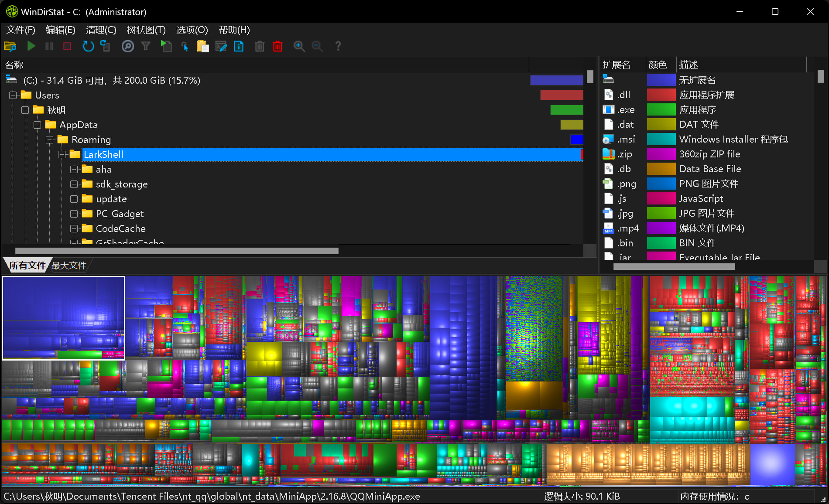Collapse the Users folder
829x504 pixels.
(13, 95)
